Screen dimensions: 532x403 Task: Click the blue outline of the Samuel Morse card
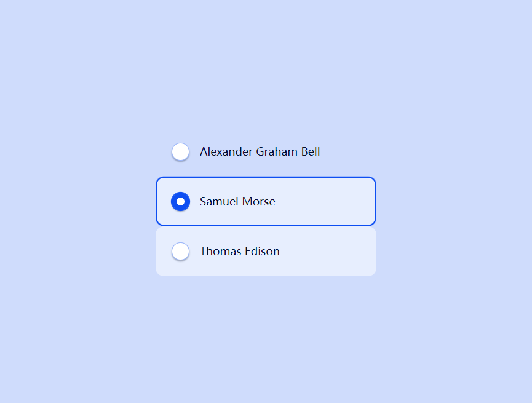266,177
